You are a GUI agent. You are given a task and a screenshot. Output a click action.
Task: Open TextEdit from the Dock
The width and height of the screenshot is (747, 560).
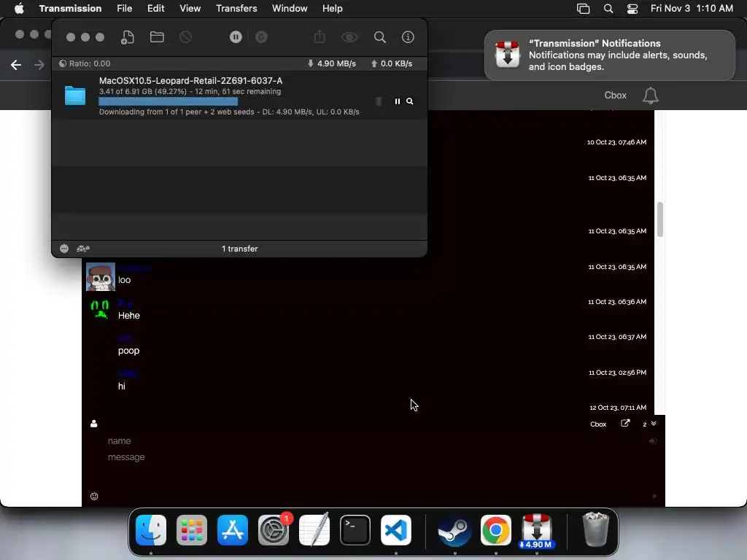pyautogui.click(x=314, y=530)
